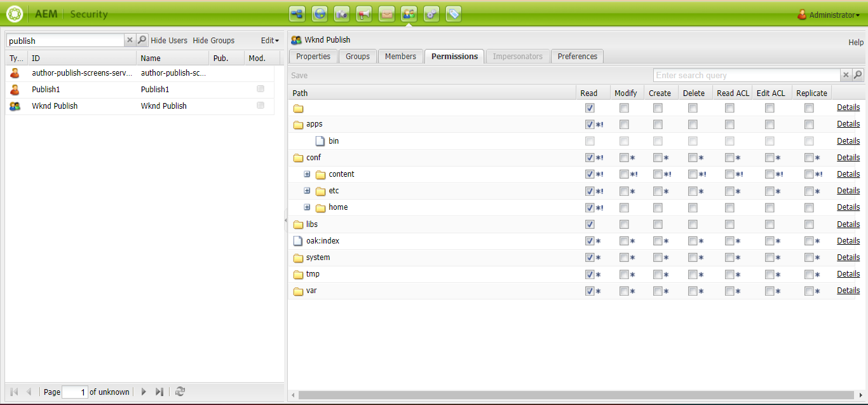Screen dimensions: 868x405
Task: Sort by the ID column header
Action: tap(82, 58)
